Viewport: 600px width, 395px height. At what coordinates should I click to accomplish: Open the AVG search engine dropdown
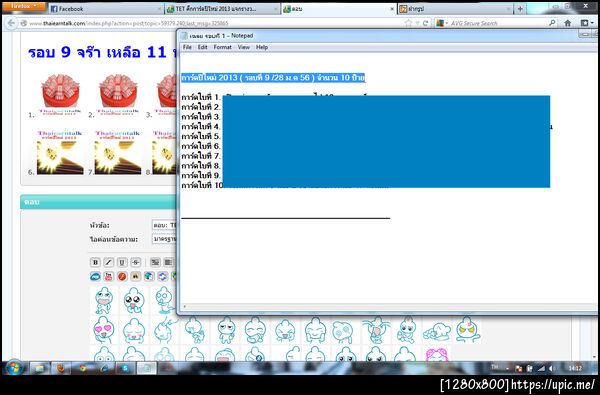[442, 23]
